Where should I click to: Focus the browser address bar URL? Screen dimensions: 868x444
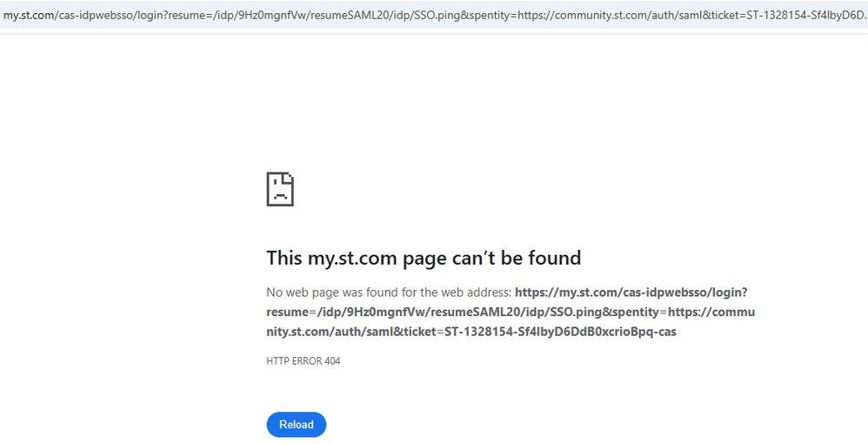point(434,14)
